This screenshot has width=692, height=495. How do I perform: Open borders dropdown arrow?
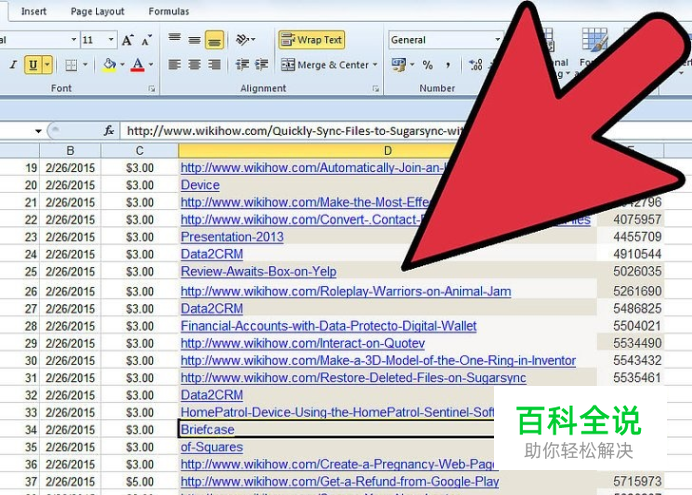click(x=85, y=65)
